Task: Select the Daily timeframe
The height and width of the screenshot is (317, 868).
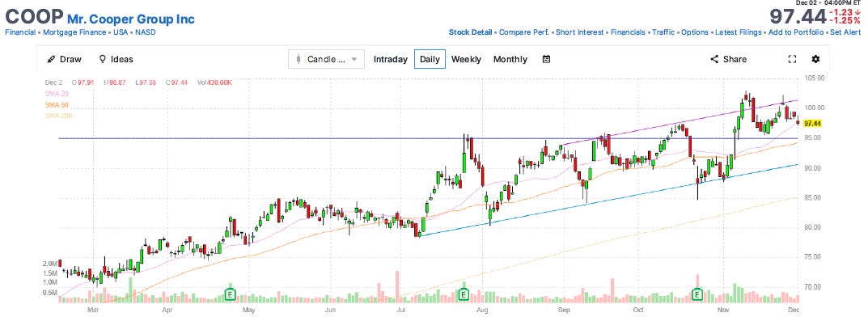Action: 430,59
